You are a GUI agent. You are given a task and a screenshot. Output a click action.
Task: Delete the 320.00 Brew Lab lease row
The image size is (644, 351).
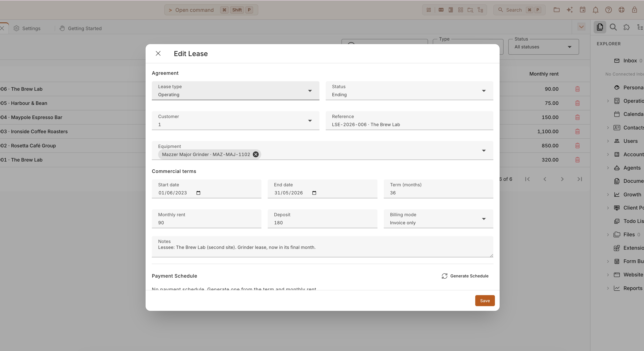click(x=577, y=160)
